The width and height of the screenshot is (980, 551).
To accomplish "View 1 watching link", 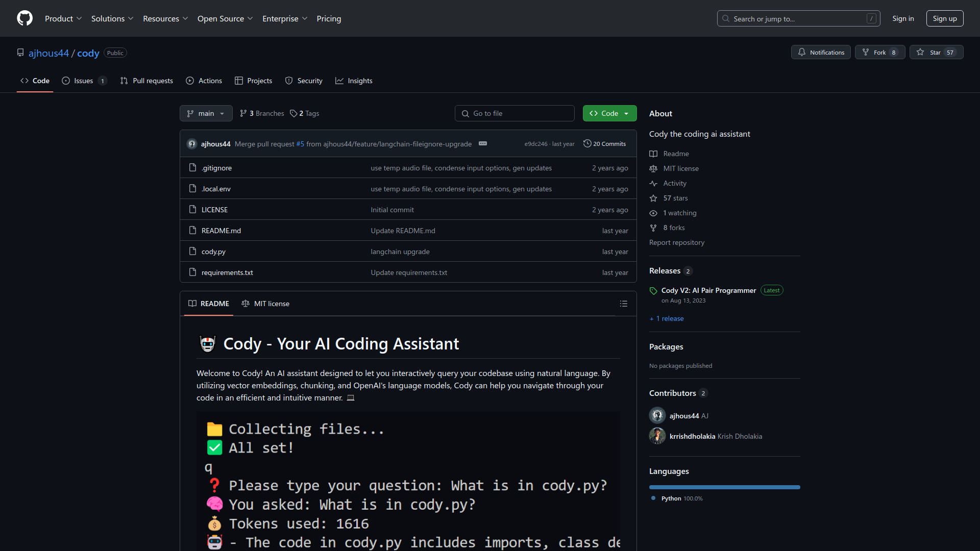I will [673, 213].
